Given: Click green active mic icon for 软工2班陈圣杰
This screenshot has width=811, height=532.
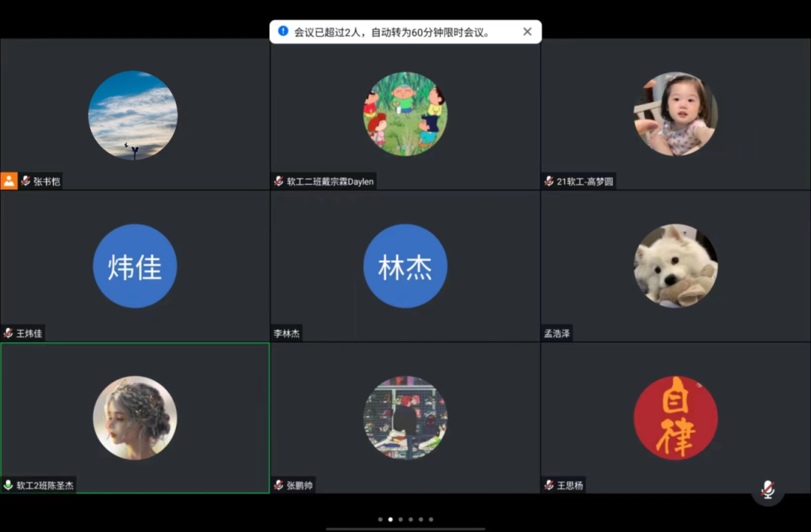Looking at the screenshot, I should [8, 485].
